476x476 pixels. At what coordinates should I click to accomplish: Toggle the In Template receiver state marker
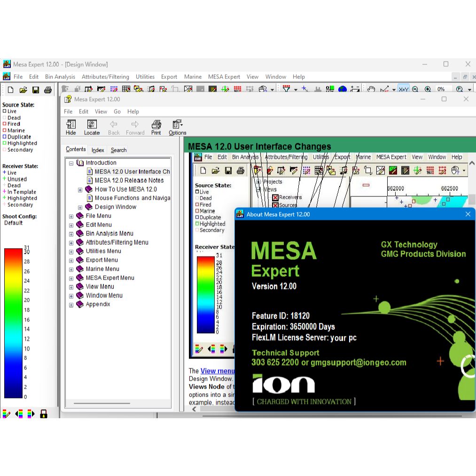pos(5,191)
